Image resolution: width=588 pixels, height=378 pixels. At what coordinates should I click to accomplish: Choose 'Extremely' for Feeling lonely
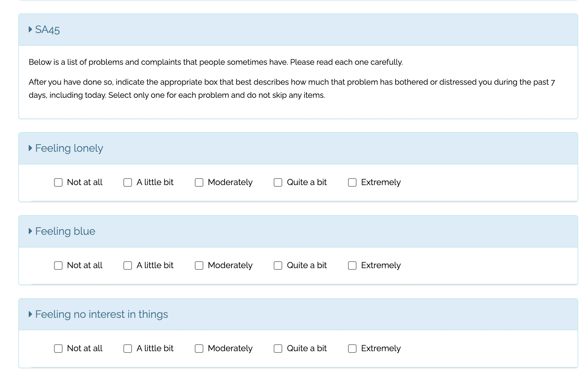point(352,182)
